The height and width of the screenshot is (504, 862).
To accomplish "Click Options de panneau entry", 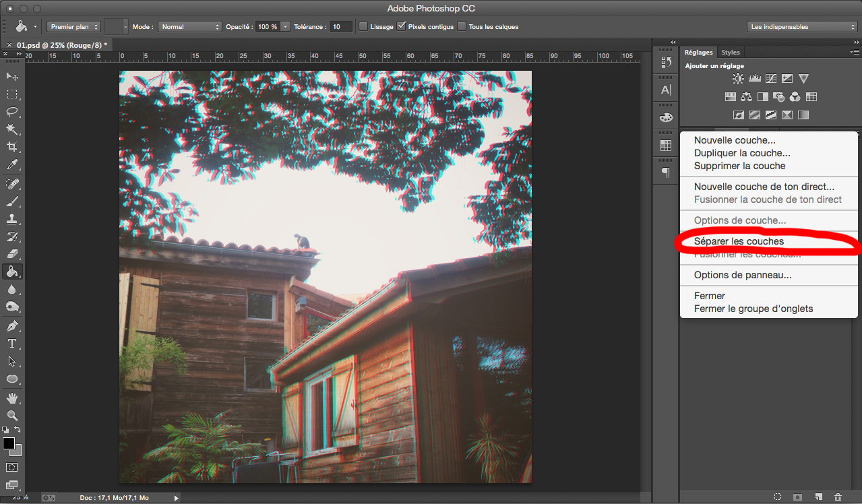I will click(743, 275).
